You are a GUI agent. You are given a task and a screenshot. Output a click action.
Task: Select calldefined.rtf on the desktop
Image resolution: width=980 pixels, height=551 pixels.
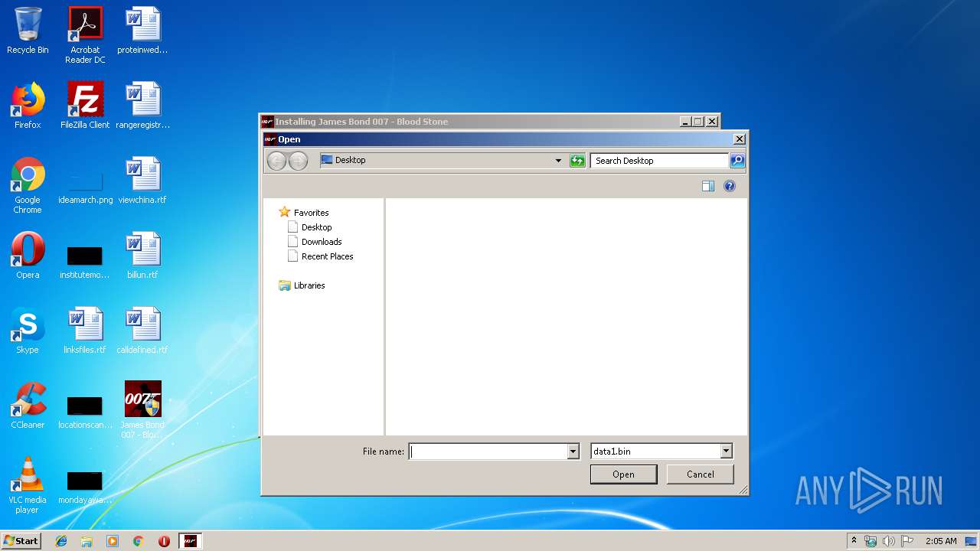143,331
